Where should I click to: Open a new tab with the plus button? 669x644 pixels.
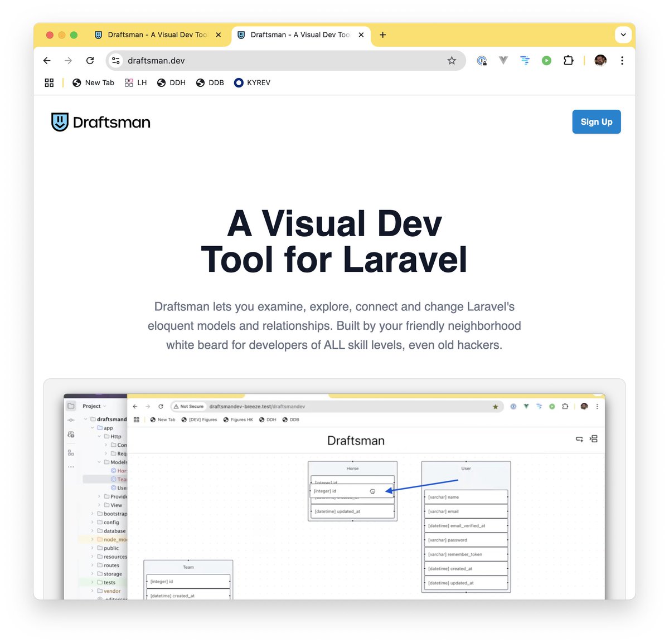coord(382,35)
